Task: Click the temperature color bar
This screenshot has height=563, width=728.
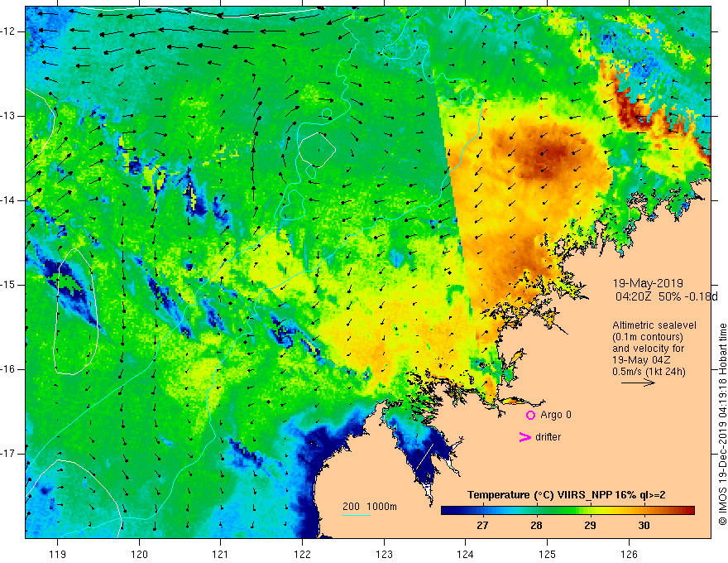Action: click(x=568, y=511)
